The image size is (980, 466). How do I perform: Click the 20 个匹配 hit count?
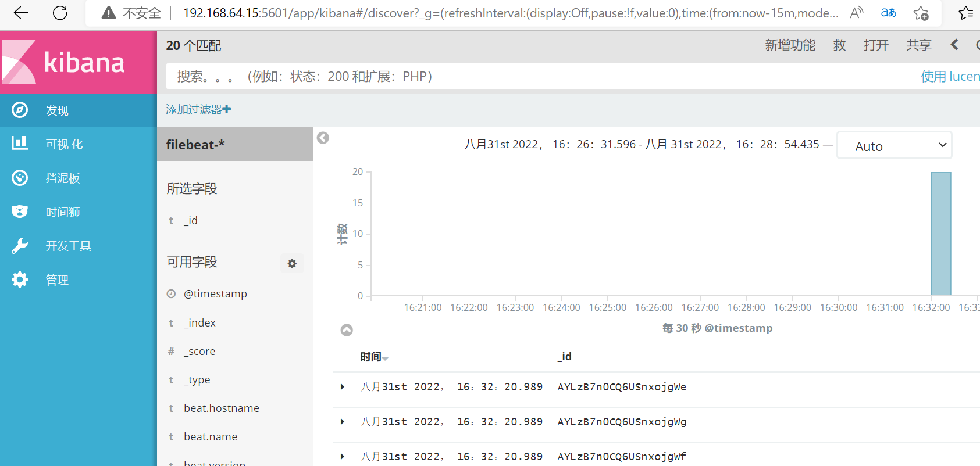(x=194, y=45)
